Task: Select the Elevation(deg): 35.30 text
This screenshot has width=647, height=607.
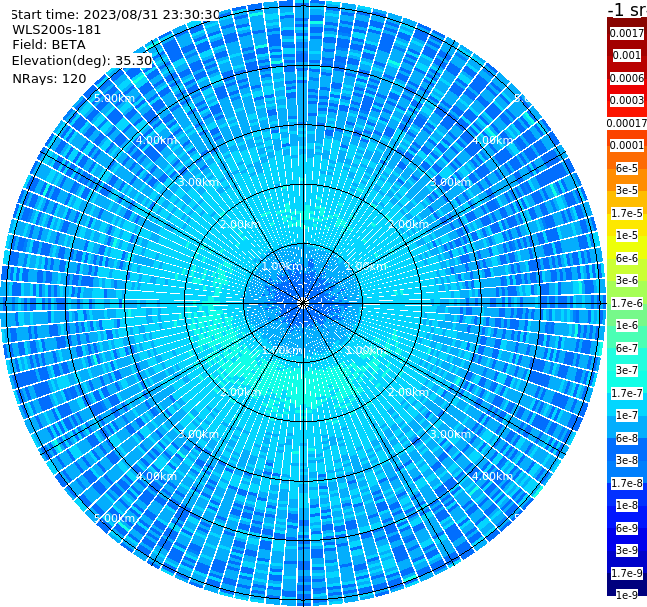Action: [x=82, y=61]
